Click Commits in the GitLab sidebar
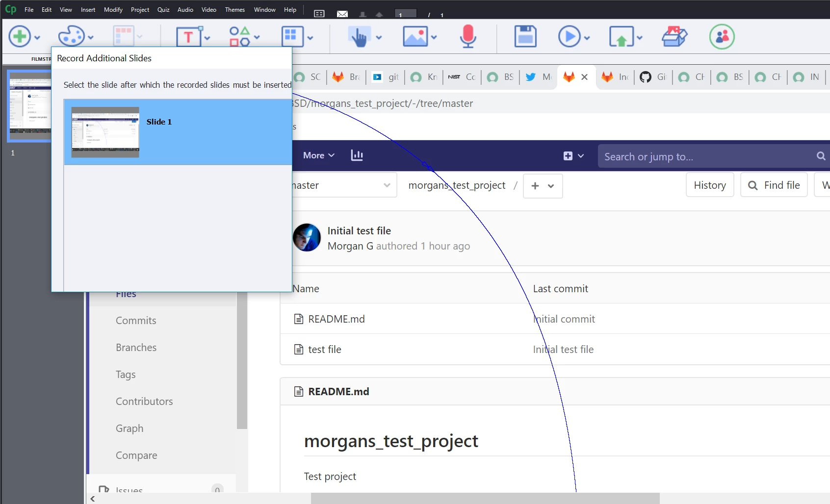830x504 pixels. click(136, 321)
